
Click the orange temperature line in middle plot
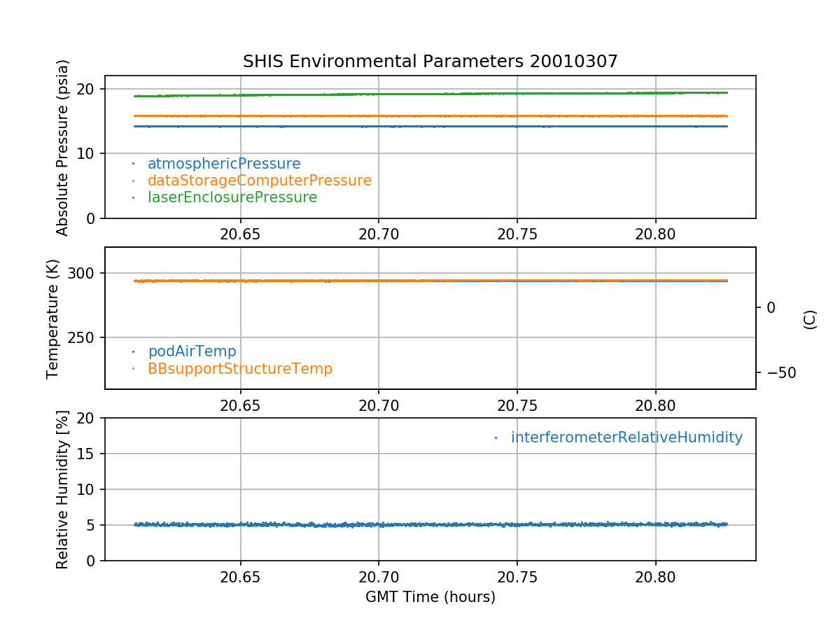[x=350, y=281]
